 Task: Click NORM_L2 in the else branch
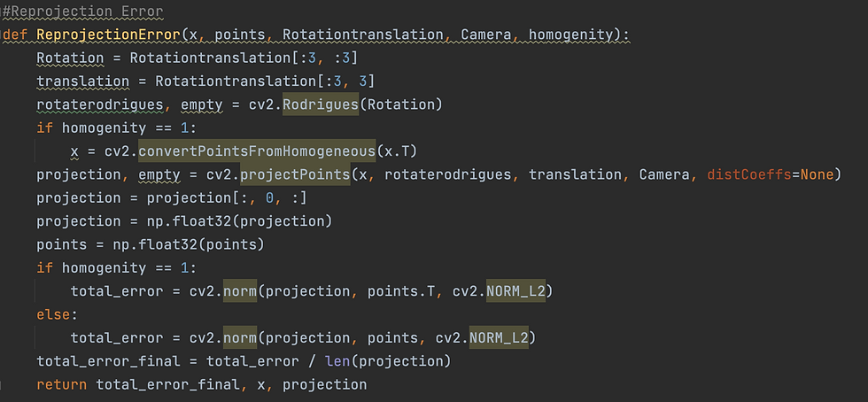[499, 337]
